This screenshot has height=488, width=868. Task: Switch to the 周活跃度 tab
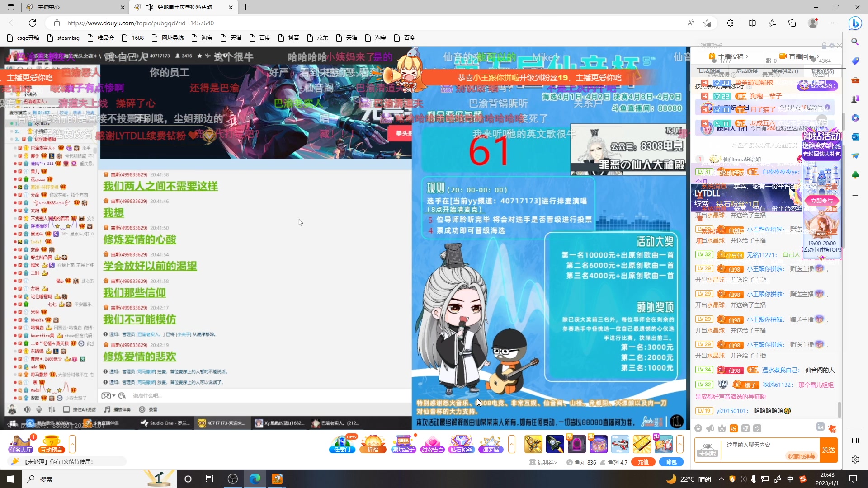[747, 71]
